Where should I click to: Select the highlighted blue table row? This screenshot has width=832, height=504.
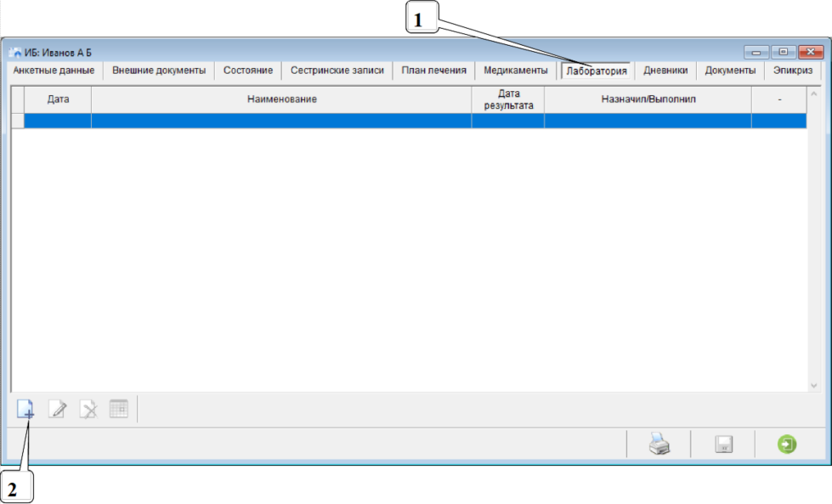408,121
